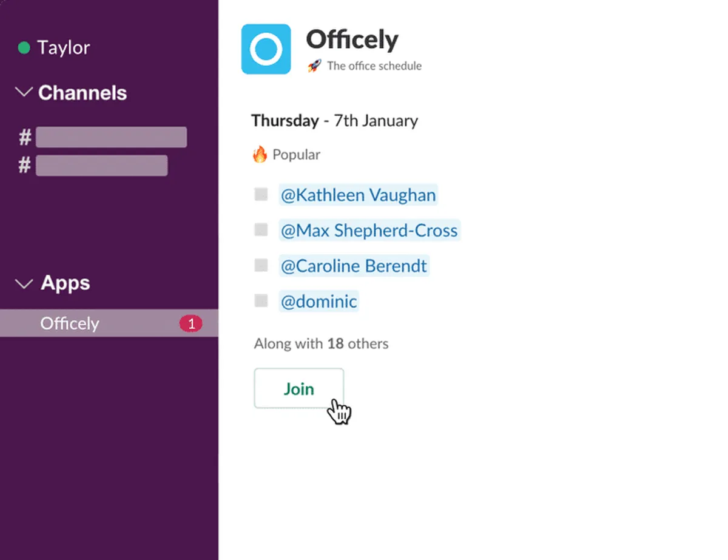728x560 pixels.
Task: Click the hash icon of second channel
Action: 25,165
